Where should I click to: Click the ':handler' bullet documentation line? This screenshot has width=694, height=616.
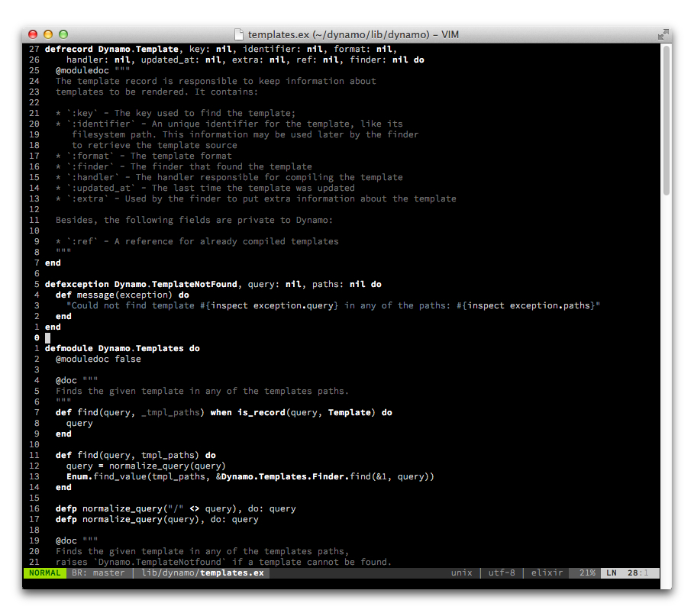(x=229, y=177)
